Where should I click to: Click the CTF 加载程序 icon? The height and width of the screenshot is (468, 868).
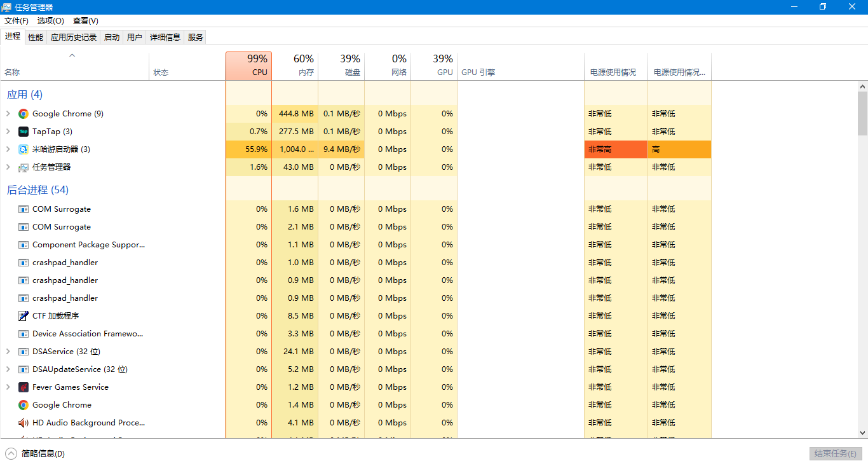tap(24, 316)
